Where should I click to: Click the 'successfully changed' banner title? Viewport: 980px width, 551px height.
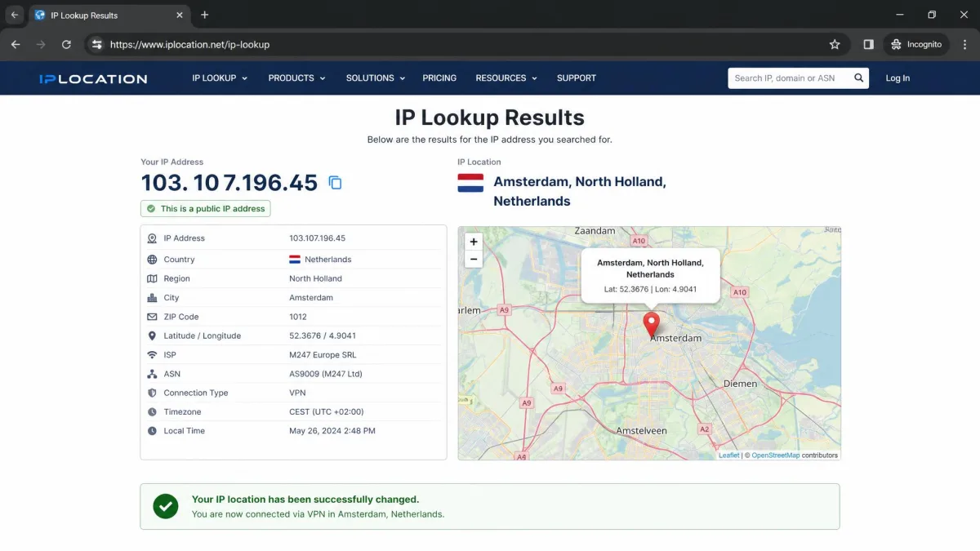click(x=305, y=500)
